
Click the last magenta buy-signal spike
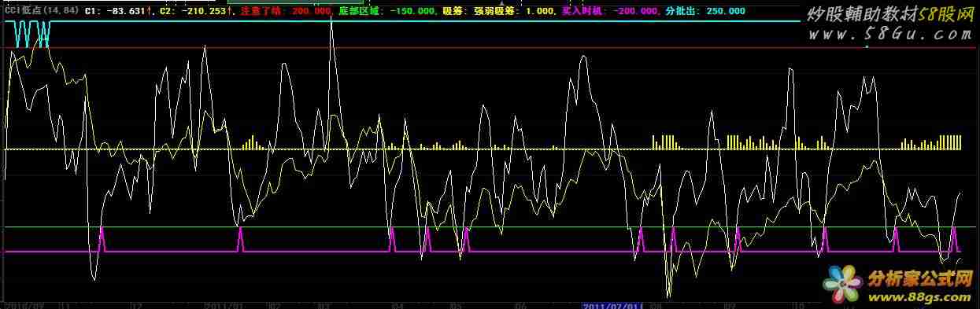[954, 240]
